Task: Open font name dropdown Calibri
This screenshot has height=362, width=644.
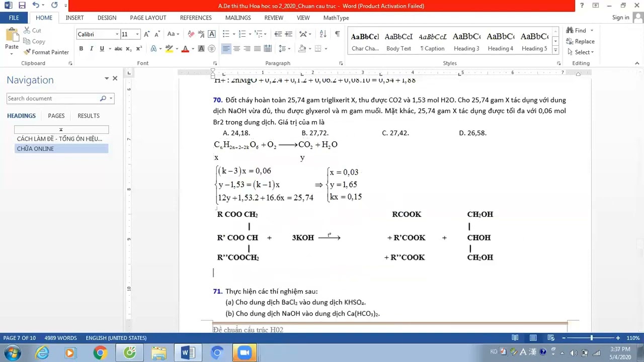Action: coord(117,34)
